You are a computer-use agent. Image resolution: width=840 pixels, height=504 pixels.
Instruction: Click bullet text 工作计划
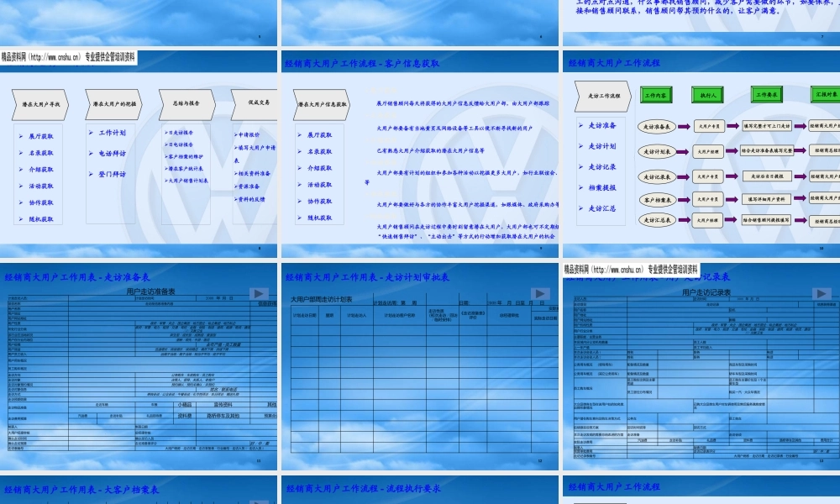112,133
